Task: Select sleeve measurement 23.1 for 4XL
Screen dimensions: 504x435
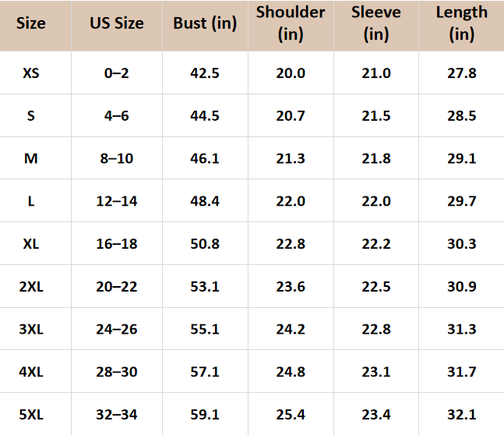Action: [x=376, y=372]
